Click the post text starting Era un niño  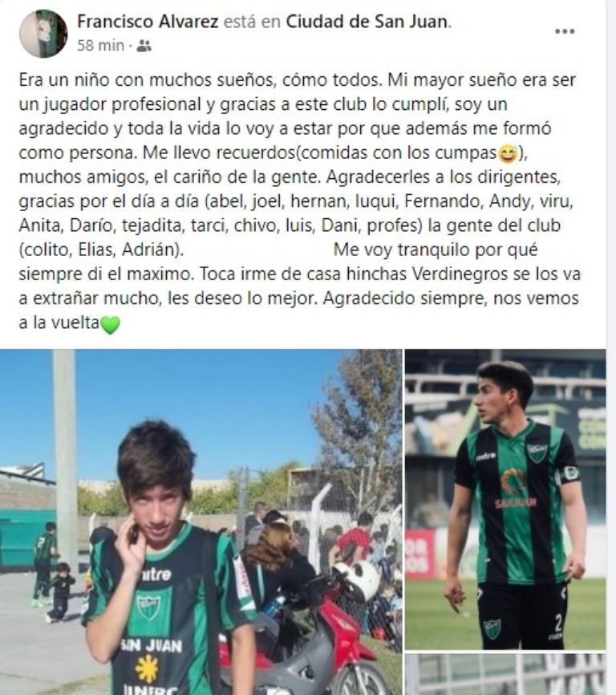click(x=299, y=201)
